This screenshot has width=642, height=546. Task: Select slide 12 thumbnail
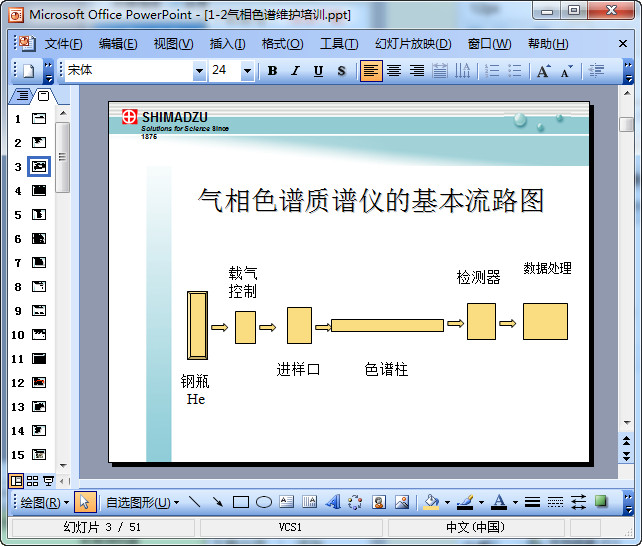[39, 383]
